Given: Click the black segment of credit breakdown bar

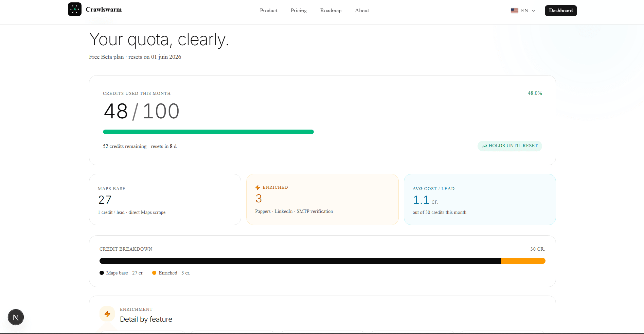Looking at the screenshot, I should click(x=300, y=261).
